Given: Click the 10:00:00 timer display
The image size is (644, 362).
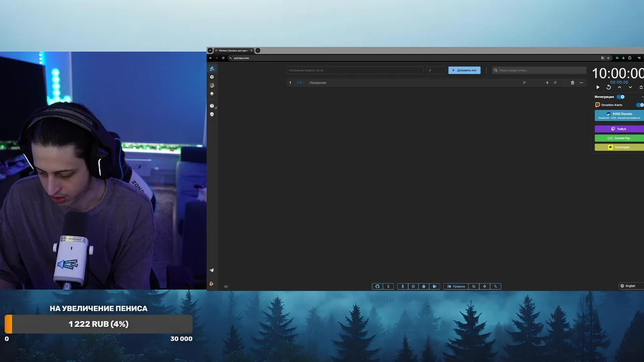Looking at the screenshot, I should coord(618,73).
